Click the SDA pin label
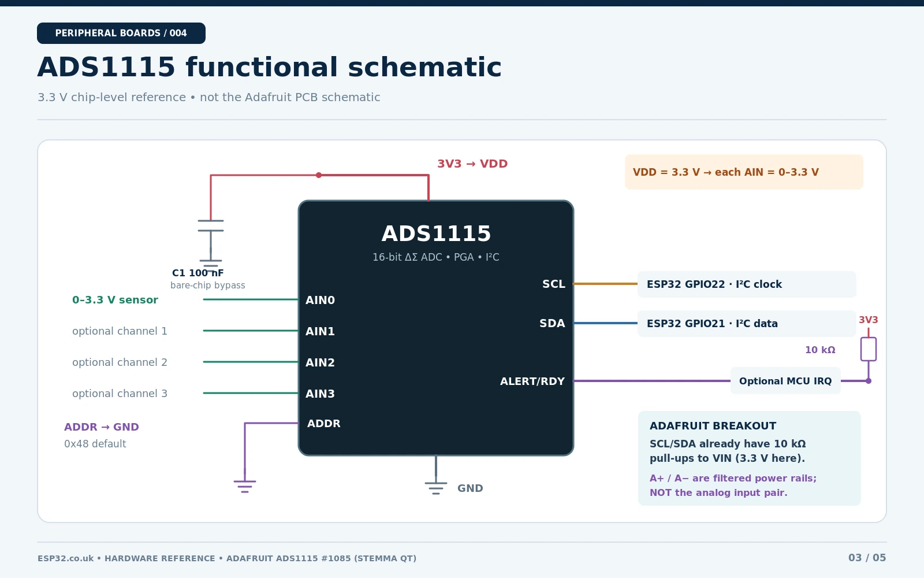The height and width of the screenshot is (578, 924). click(x=552, y=323)
